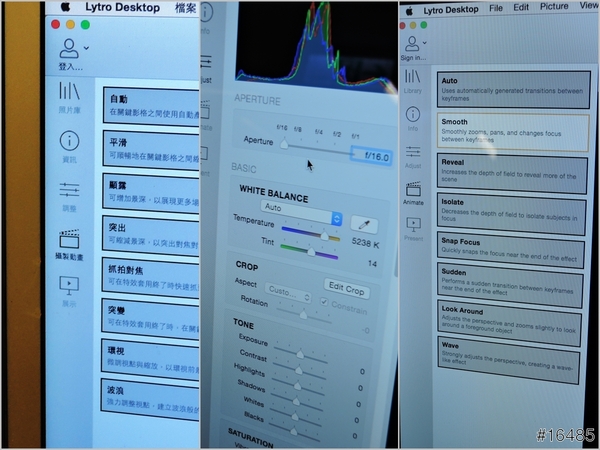Viewport: 600px width, 450px height.
Task: Click the Temperature slider handle
Action: pos(324,236)
